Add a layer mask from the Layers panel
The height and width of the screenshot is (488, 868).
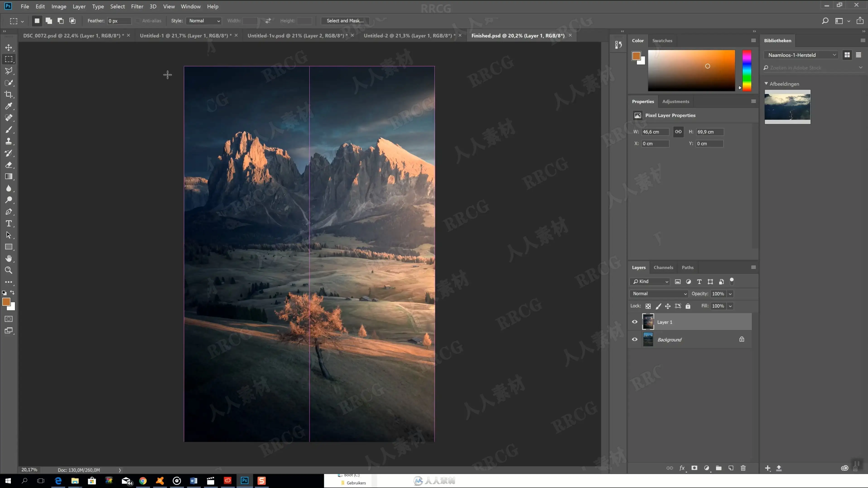tap(694, 468)
